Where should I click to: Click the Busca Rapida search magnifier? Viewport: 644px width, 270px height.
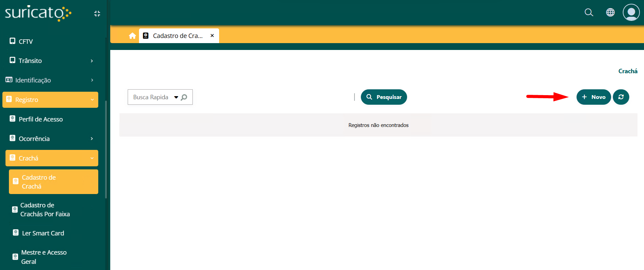[x=184, y=97]
